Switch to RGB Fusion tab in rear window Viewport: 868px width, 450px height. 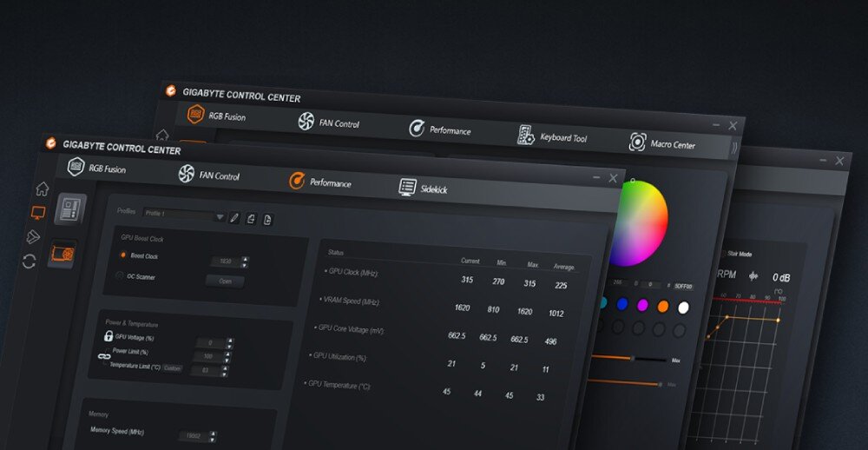tap(227, 116)
